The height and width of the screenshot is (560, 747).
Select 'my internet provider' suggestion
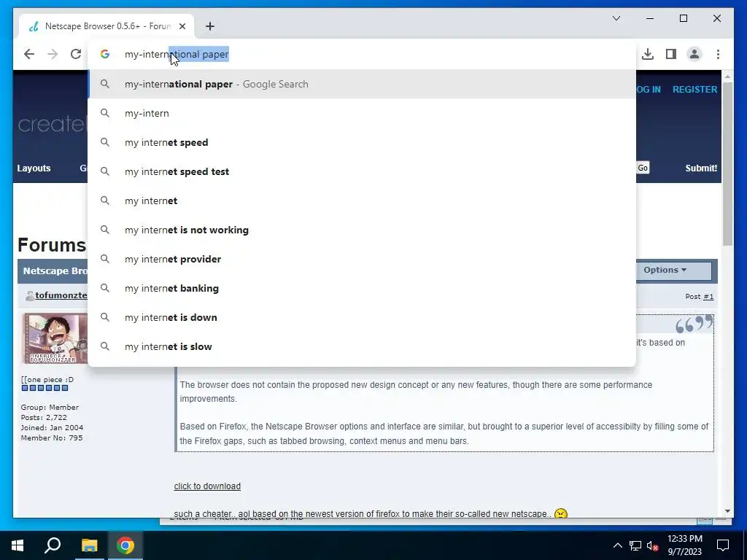point(362,259)
